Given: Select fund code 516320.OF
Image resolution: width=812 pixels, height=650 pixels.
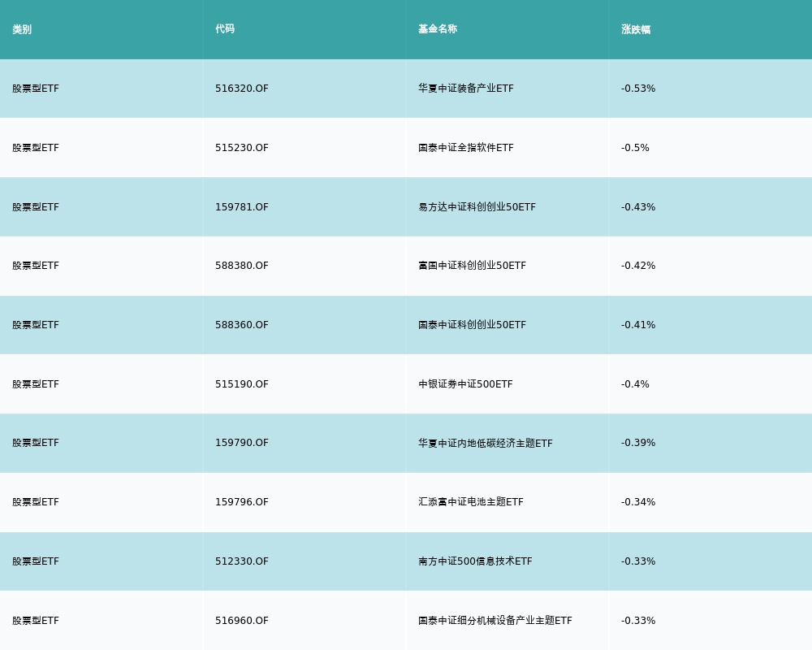Looking at the screenshot, I should (x=242, y=89).
